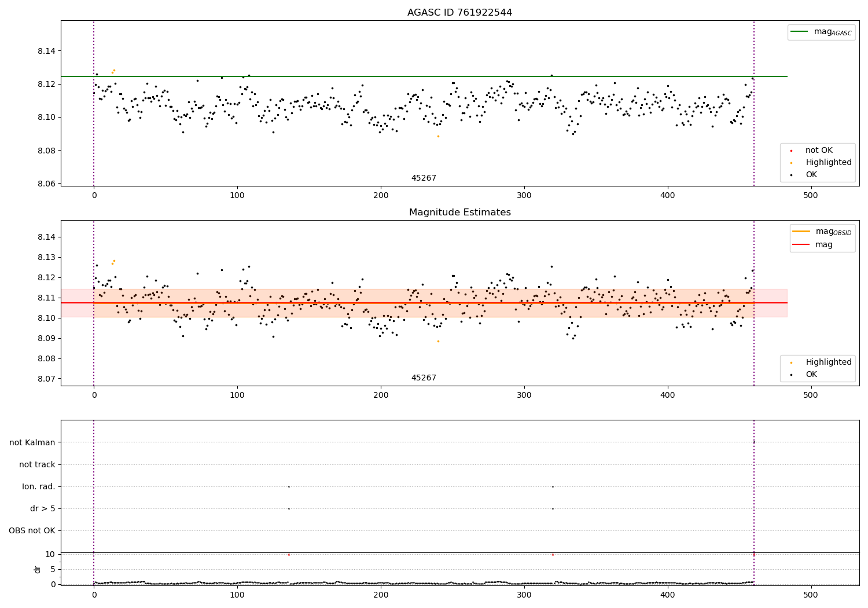Viewport: 868px width, 608px height.
Task: Click the 'not OK' legend entry in top plot
Action: coord(818,151)
